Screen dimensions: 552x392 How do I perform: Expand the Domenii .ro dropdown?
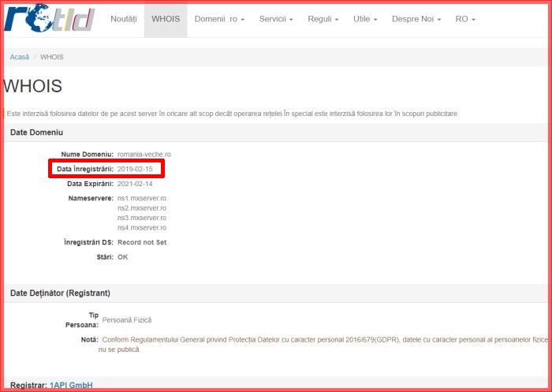pyautogui.click(x=219, y=20)
